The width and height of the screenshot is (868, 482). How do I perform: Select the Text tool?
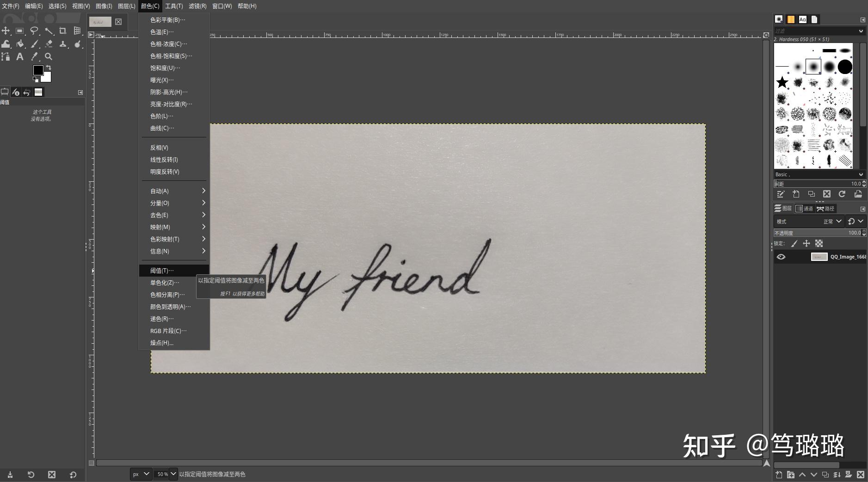[x=20, y=56]
